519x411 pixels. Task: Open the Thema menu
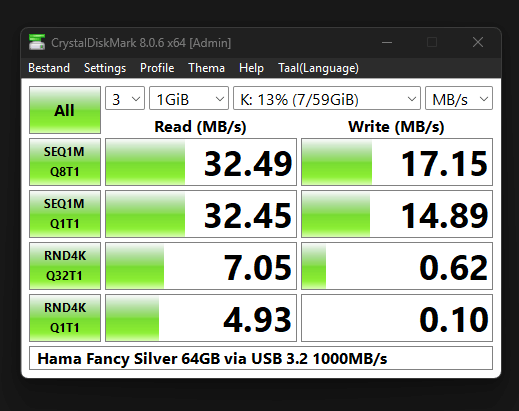206,68
